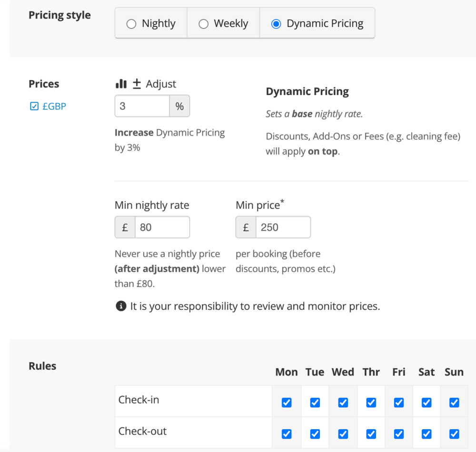The image size is (476, 452).
Task: Click the info icon about monitoring prices
Action: 121,306
